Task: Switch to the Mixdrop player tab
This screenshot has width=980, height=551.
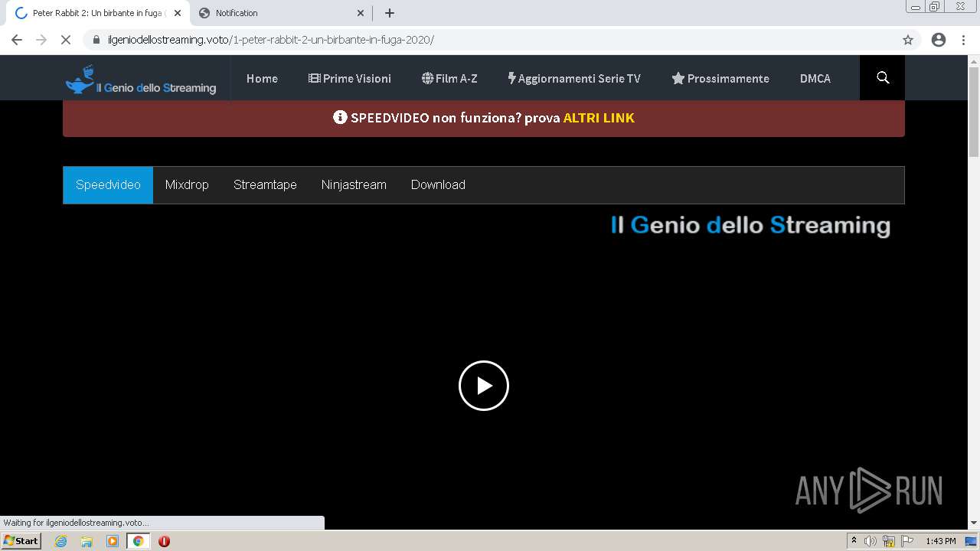Action: click(x=187, y=185)
